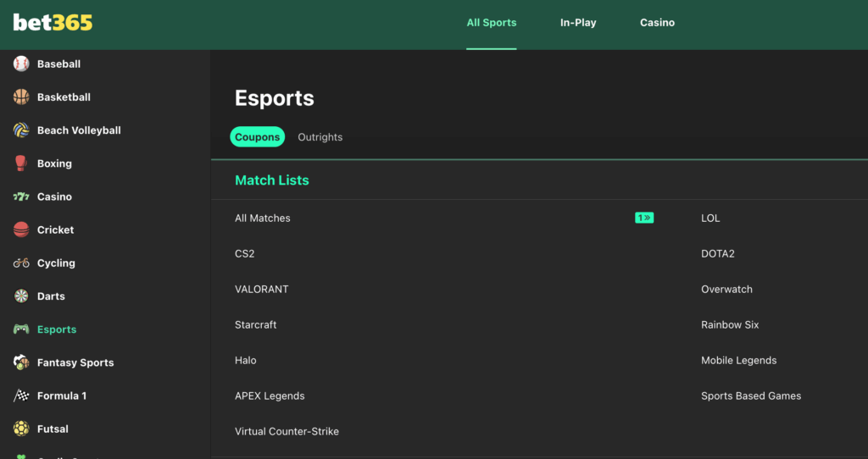868x459 pixels.
Task: Click the Casino 777 icon in sidebar
Action: point(21,196)
